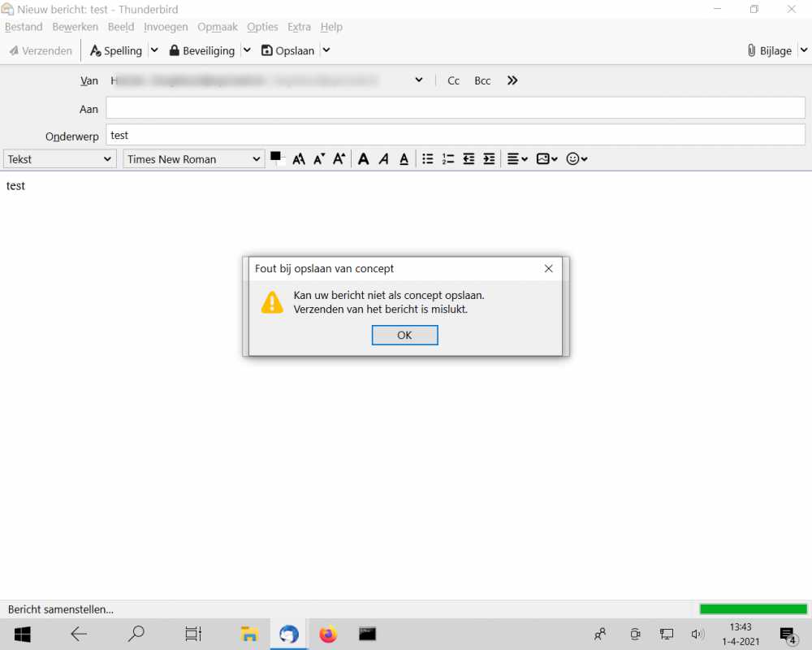Click the Bijlage attachment button

pyautogui.click(x=770, y=50)
